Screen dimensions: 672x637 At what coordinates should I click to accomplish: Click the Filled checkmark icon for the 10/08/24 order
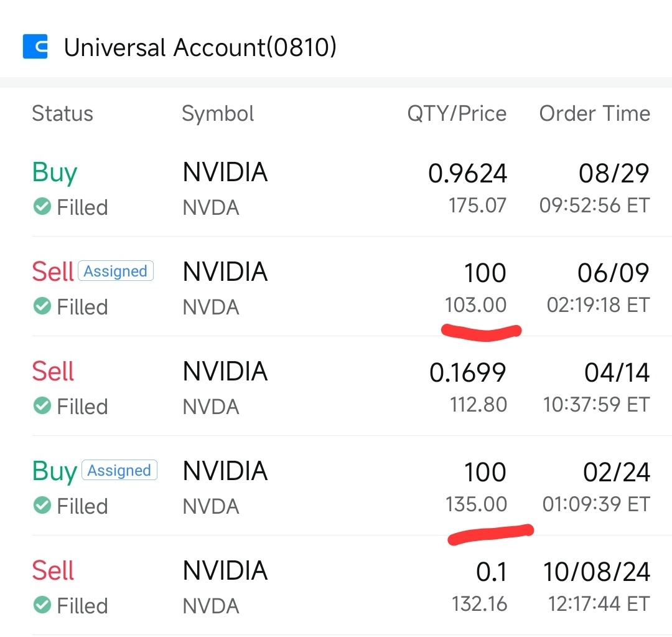pyautogui.click(x=42, y=605)
